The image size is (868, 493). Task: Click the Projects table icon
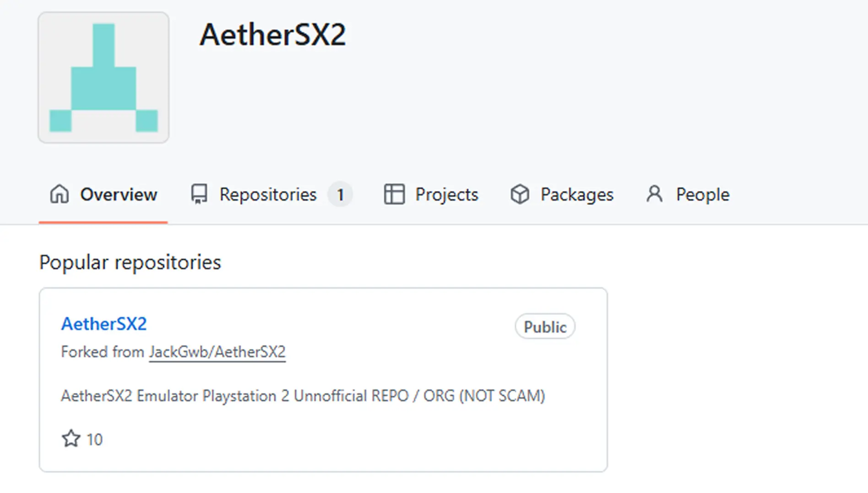coord(394,194)
